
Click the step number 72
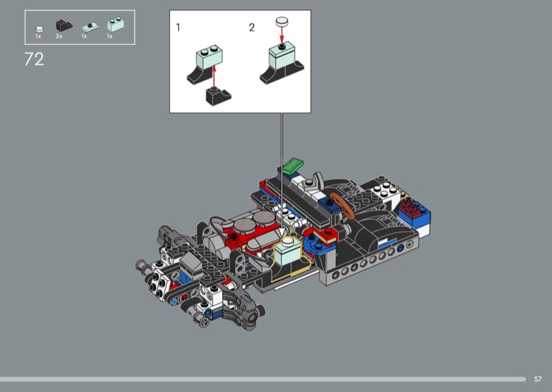34,59
